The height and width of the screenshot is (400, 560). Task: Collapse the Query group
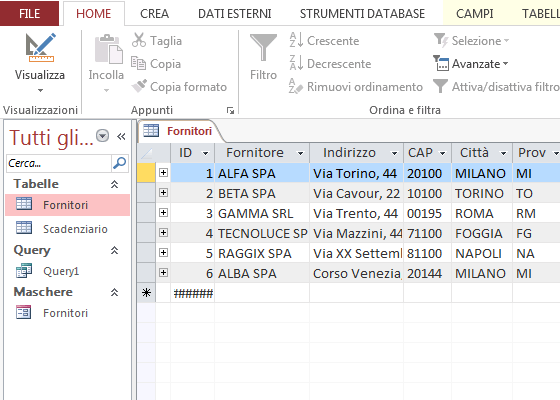[x=114, y=250]
